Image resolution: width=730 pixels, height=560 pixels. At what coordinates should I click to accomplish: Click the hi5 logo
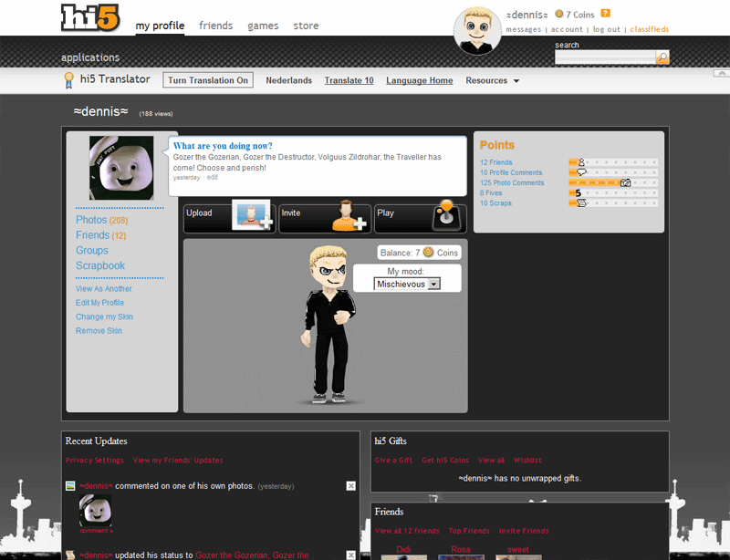(90, 17)
